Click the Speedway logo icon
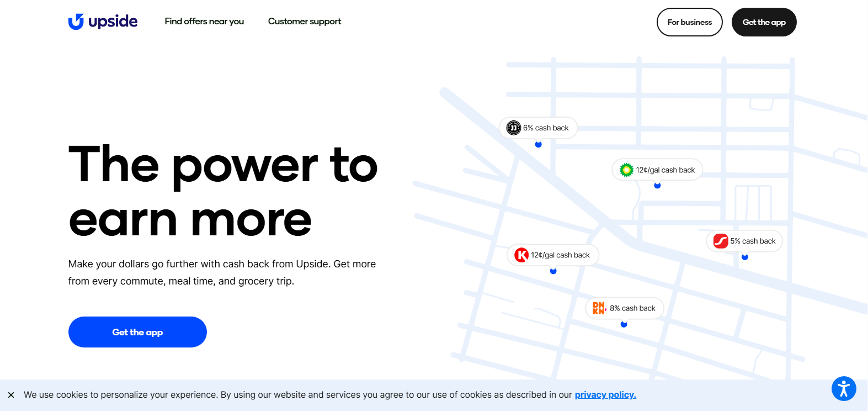This screenshot has height=411, width=868. pos(721,241)
